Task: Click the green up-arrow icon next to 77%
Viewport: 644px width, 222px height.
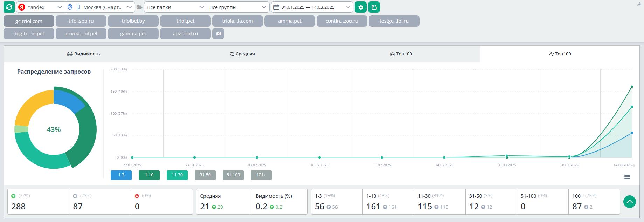Action: coord(14,196)
